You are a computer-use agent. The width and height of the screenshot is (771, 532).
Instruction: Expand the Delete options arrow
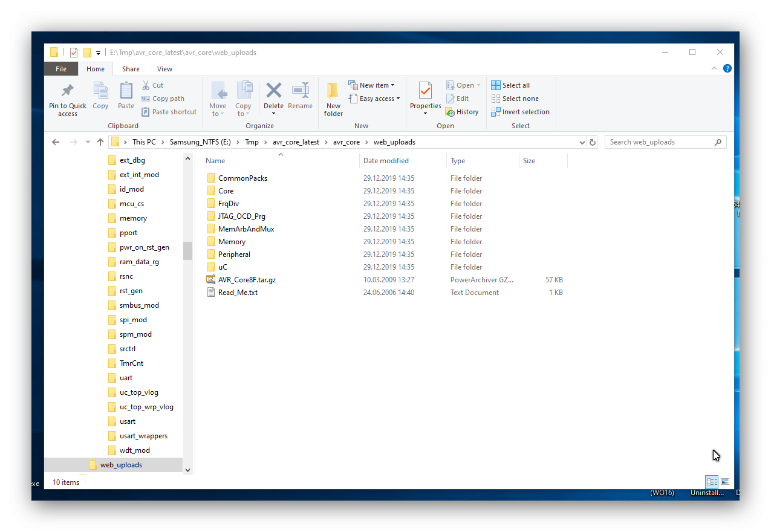click(x=274, y=114)
